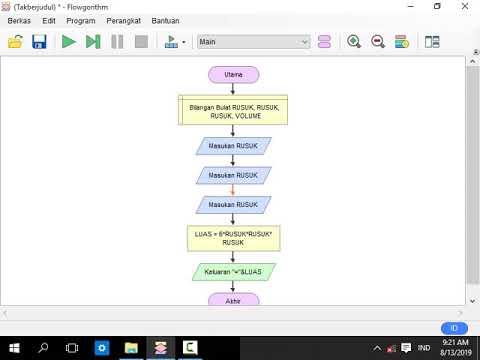Choose chart style colors icon
Screen dimensions: 480x360
[x=402, y=42]
